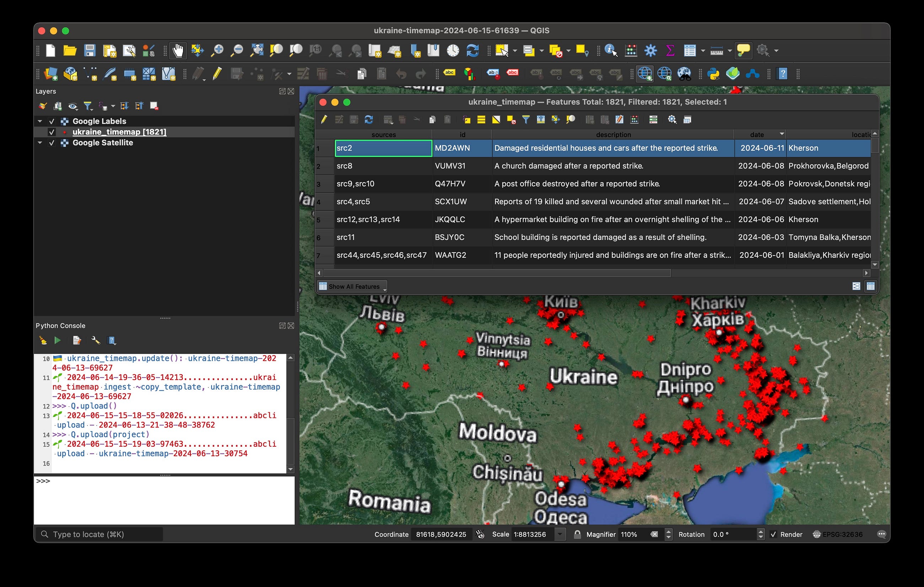Click the Type to locate search field

point(99,534)
